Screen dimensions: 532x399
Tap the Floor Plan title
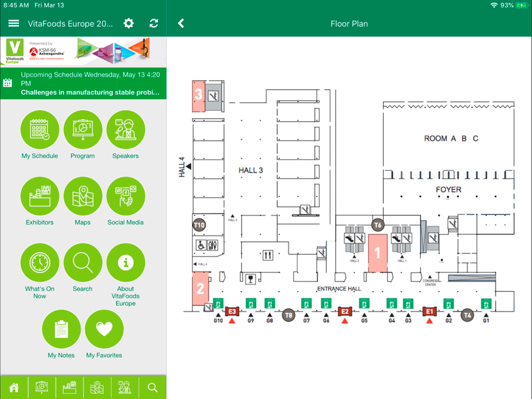pos(349,24)
